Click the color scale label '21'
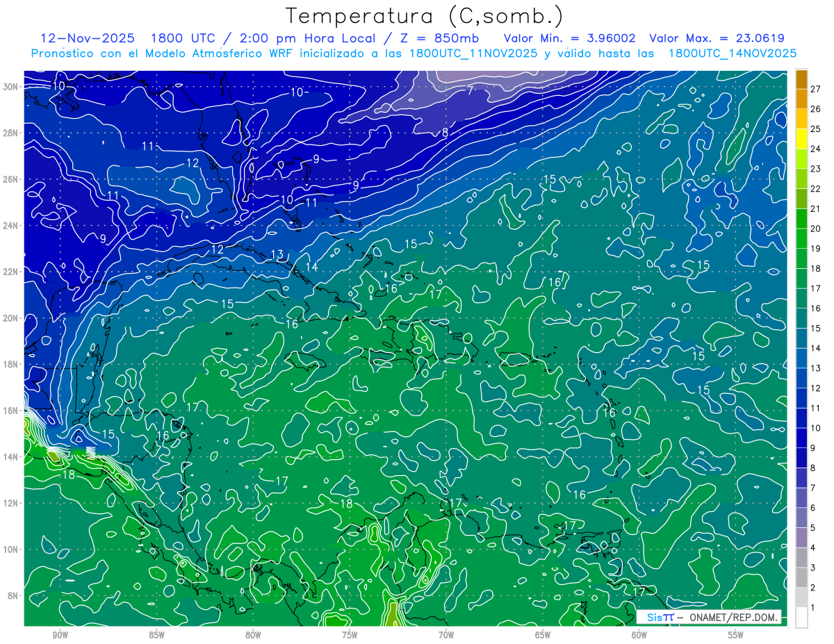This screenshot has width=834, height=644. (x=816, y=208)
